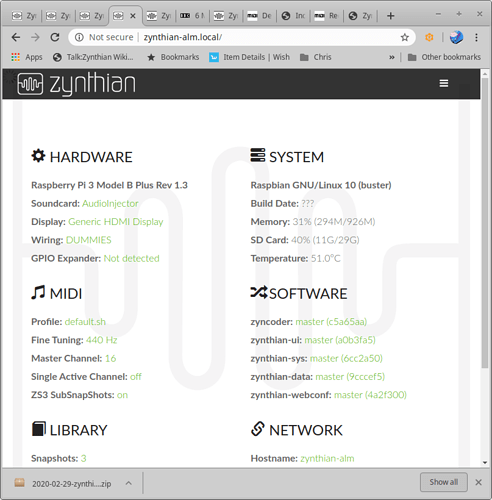
Task: Close the active Zynthian tab
Action: coord(133,16)
